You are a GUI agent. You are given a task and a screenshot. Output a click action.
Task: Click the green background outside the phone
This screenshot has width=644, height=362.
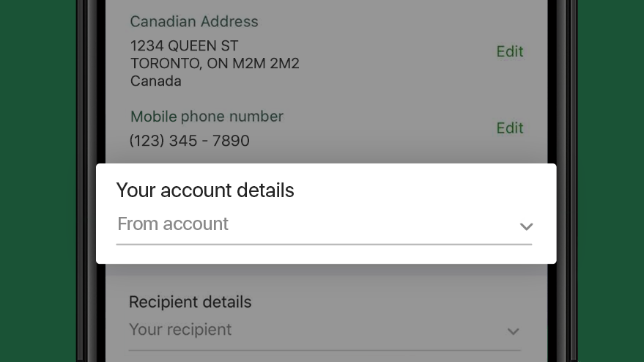(38, 181)
